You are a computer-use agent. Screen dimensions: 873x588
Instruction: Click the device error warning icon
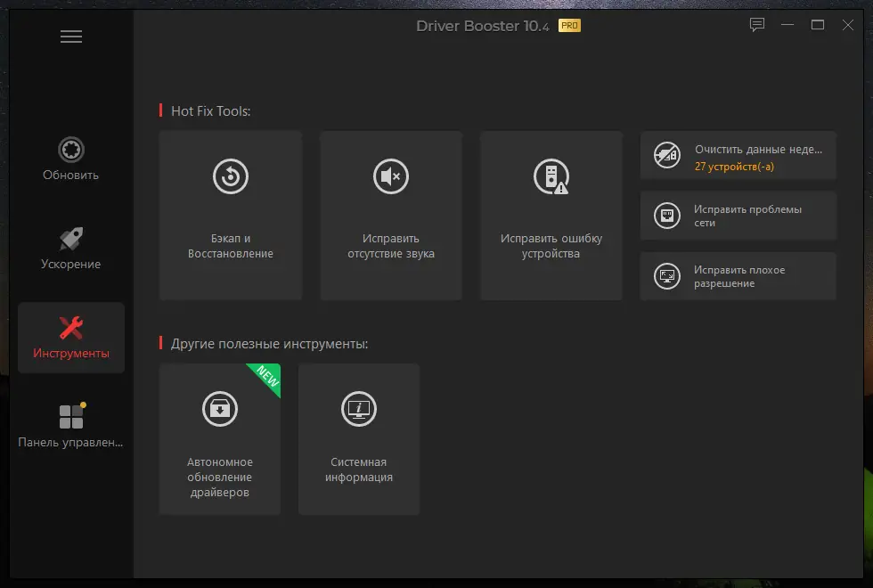point(551,176)
